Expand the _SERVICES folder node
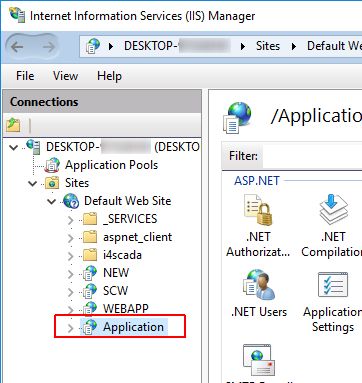 coord(70,220)
